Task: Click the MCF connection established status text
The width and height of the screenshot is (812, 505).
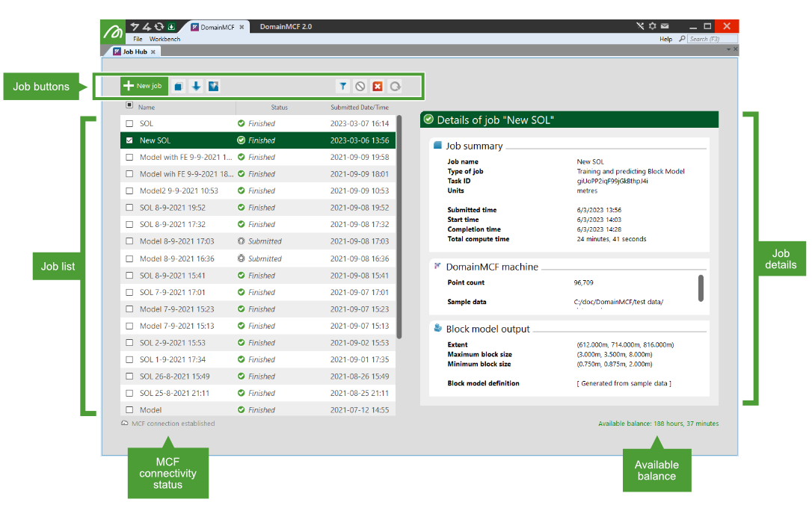Action: tap(173, 424)
